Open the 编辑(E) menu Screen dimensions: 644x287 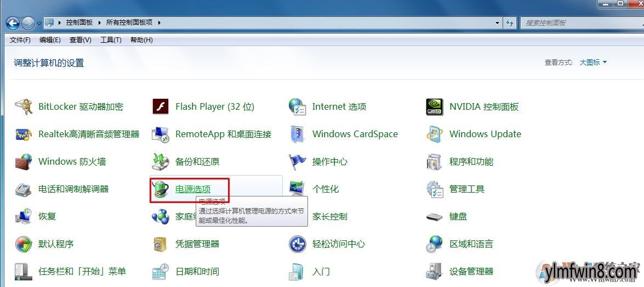click(x=50, y=40)
